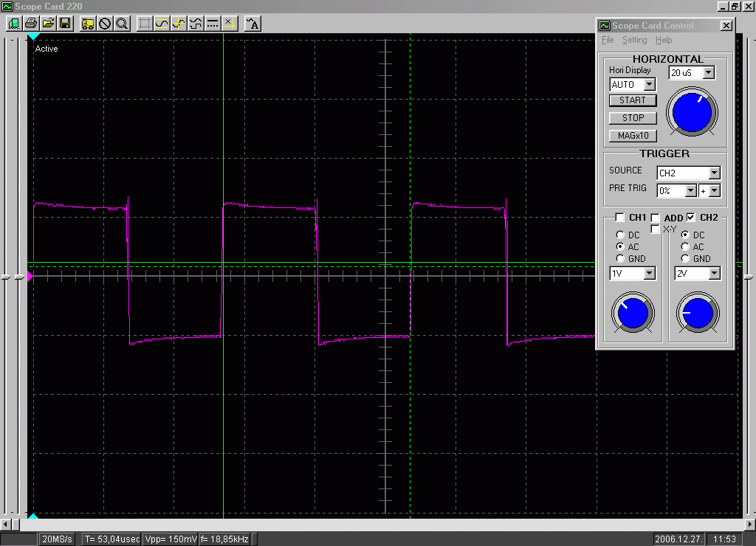Select DC coupling for CH1
756x546 pixels.
tap(620, 235)
